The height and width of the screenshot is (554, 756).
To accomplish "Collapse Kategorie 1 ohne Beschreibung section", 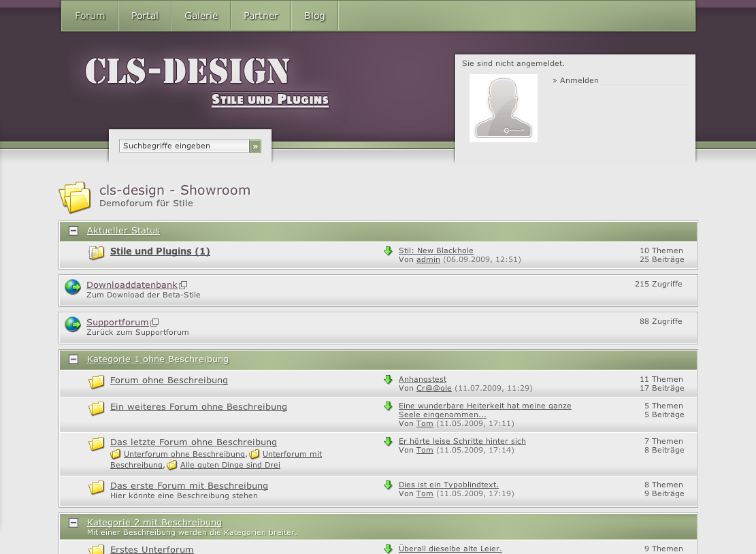I will [73, 359].
